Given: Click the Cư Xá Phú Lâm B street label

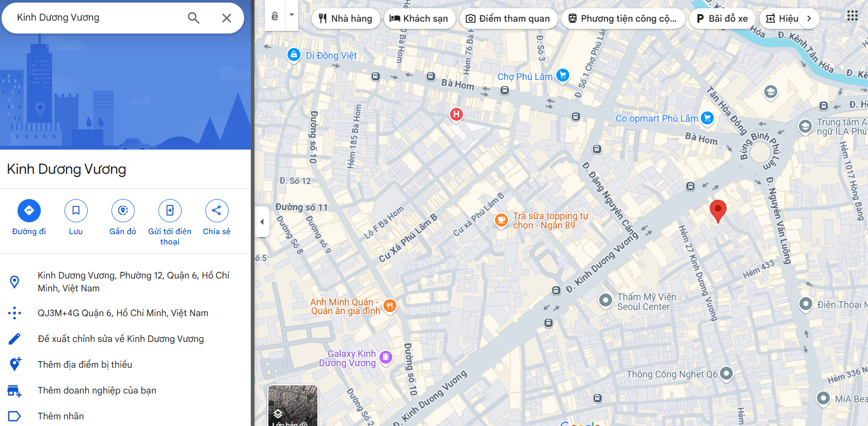Looking at the screenshot, I should (408, 238).
